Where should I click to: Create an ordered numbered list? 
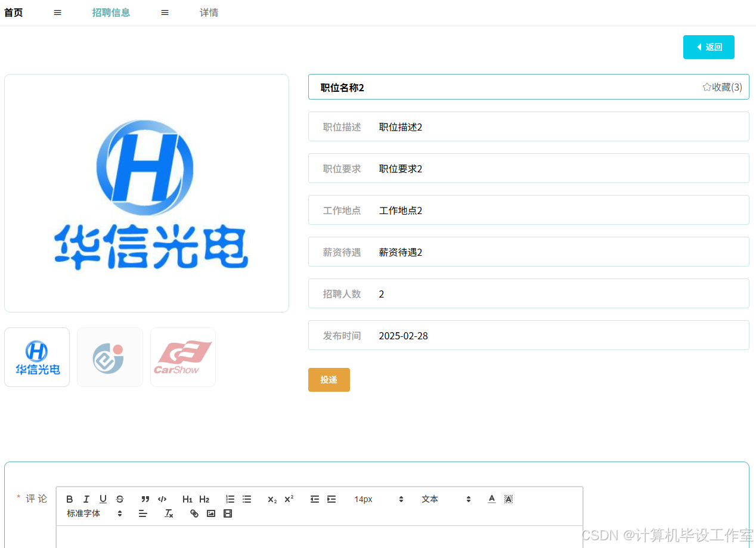[230, 499]
